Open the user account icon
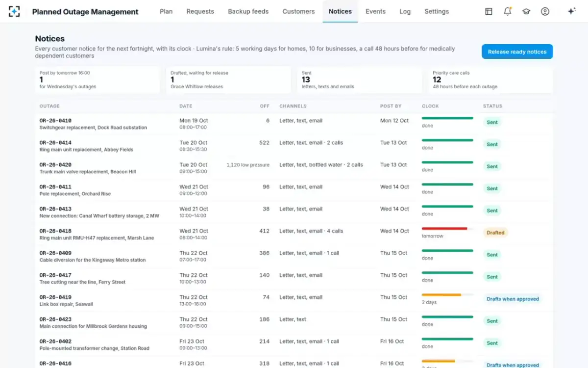Viewport: 588px width, 368px height. pyautogui.click(x=545, y=11)
